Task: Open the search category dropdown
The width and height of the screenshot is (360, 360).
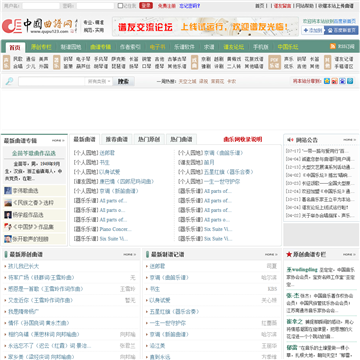Action: pos(99,81)
